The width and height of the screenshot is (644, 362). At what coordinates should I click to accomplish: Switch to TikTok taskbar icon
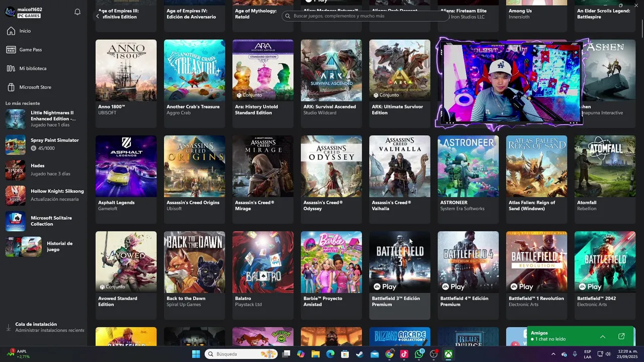(x=404, y=354)
